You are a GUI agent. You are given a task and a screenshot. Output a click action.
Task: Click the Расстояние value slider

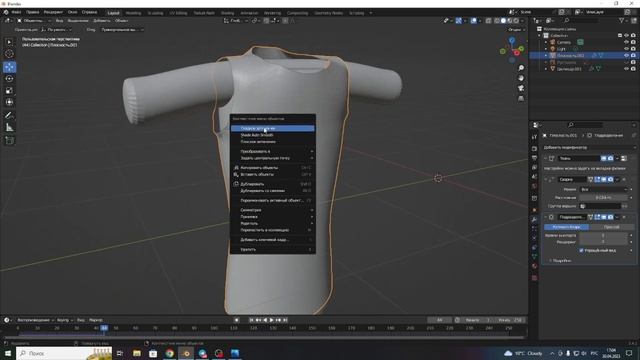tap(604, 198)
